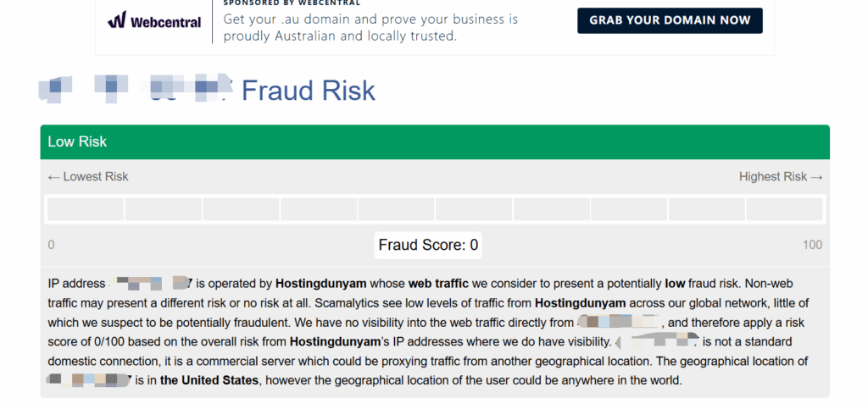Click the 0 minimum scale label

click(x=52, y=246)
